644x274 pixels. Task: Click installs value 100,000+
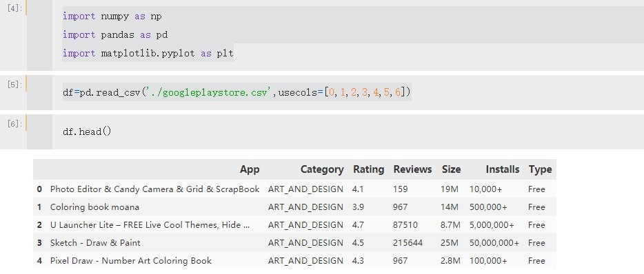488,260
